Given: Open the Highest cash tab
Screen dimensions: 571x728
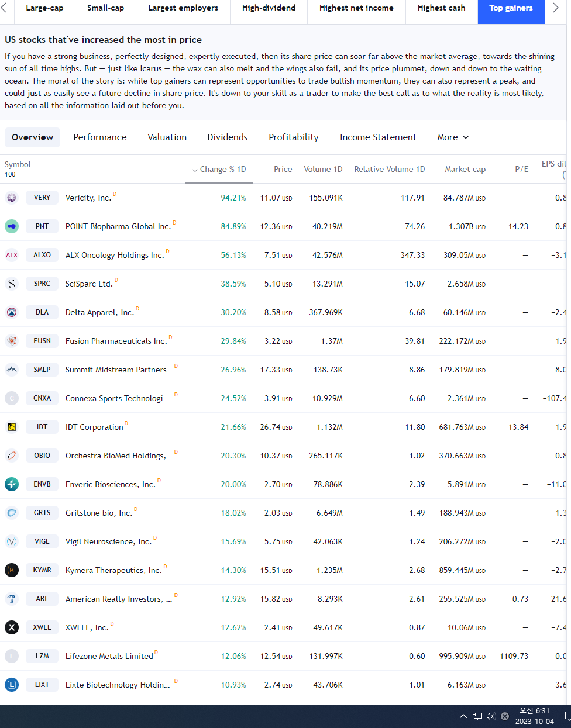Looking at the screenshot, I should pyautogui.click(x=442, y=8).
